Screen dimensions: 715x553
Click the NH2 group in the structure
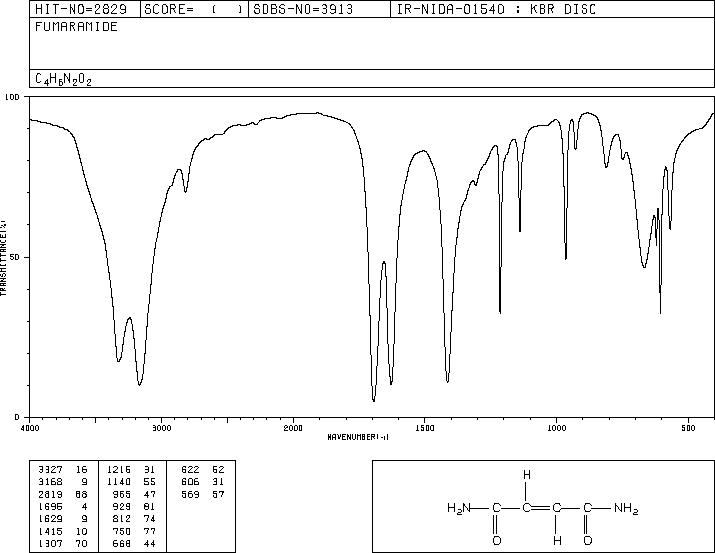(x=626, y=508)
